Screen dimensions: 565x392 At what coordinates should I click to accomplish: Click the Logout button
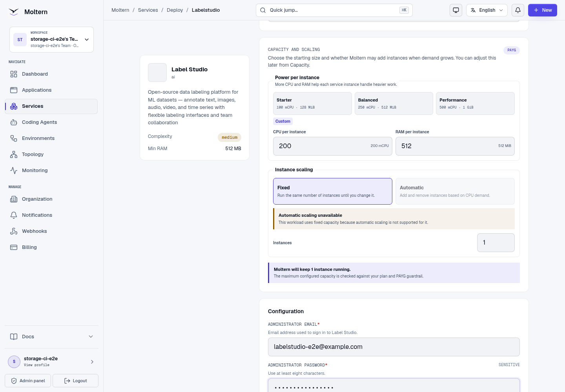75,381
